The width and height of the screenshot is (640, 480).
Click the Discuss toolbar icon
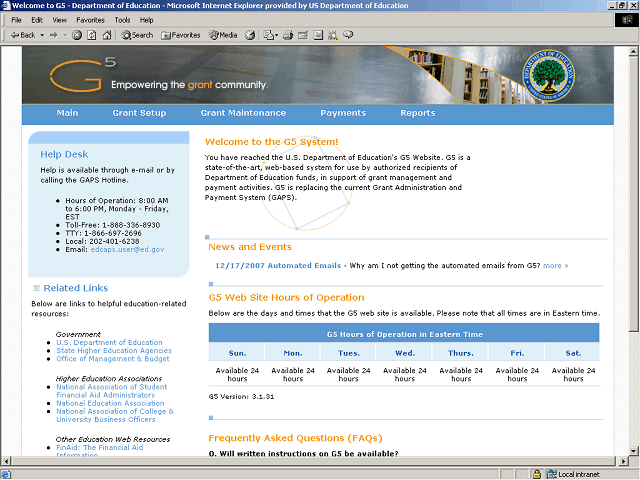(318, 36)
